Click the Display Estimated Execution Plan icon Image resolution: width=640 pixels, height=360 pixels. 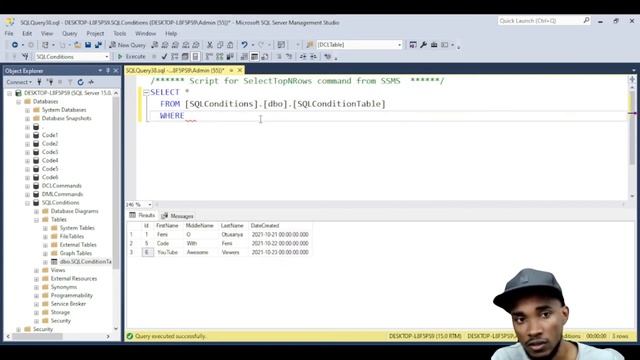point(174,57)
